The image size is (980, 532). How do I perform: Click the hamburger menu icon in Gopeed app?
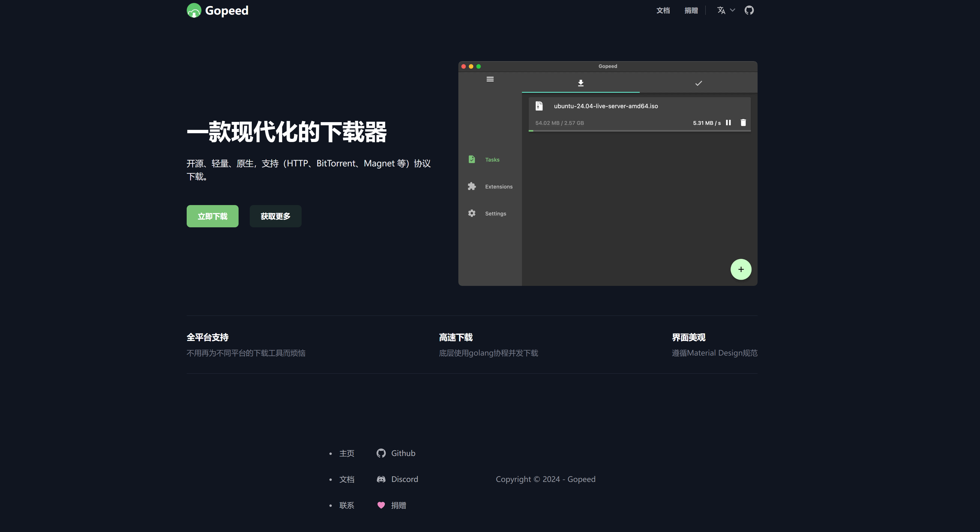pos(490,79)
